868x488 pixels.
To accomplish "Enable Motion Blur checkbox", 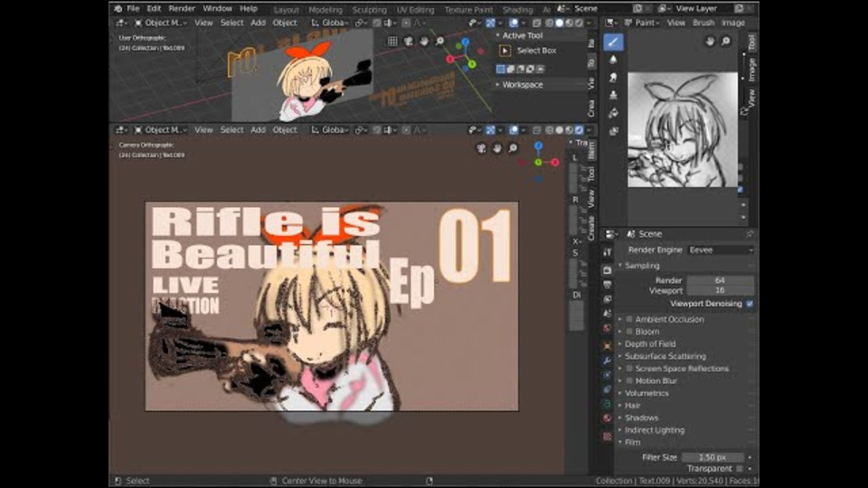I will (629, 380).
